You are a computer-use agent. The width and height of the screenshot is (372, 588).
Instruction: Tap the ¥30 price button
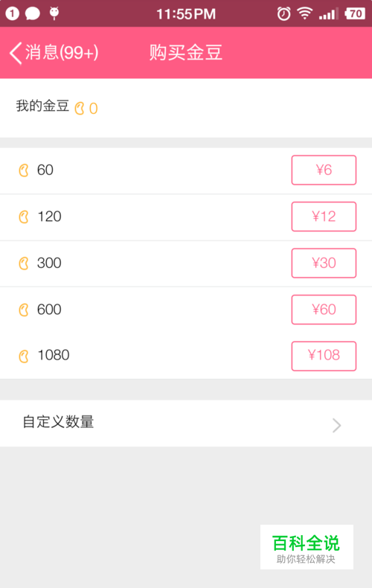click(x=324, y=263)
